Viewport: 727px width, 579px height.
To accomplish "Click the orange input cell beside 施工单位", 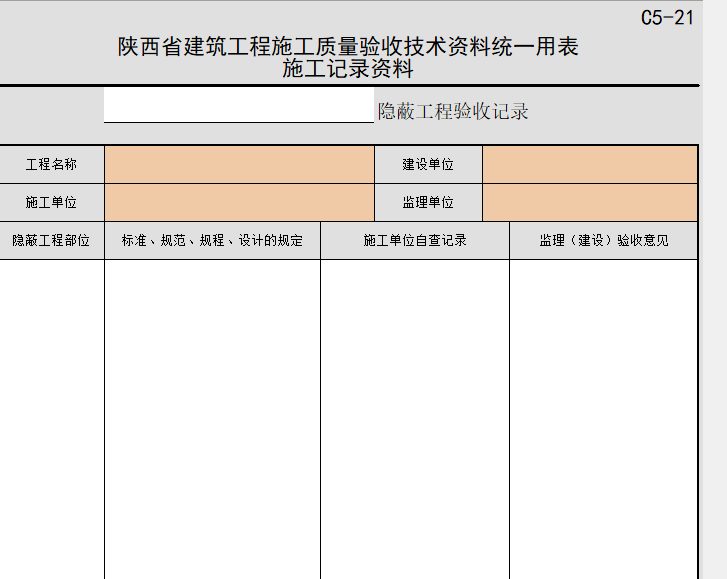I will click(239, 203).
